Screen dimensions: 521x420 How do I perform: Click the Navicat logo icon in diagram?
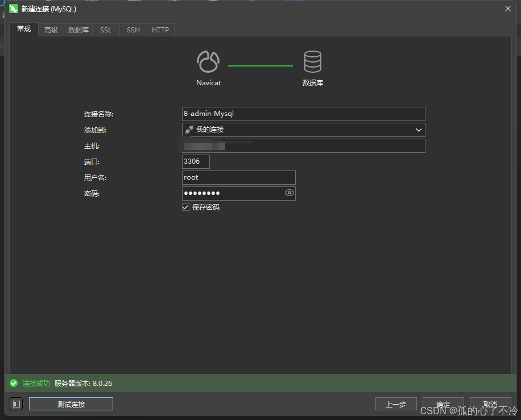tap(208, 62)
